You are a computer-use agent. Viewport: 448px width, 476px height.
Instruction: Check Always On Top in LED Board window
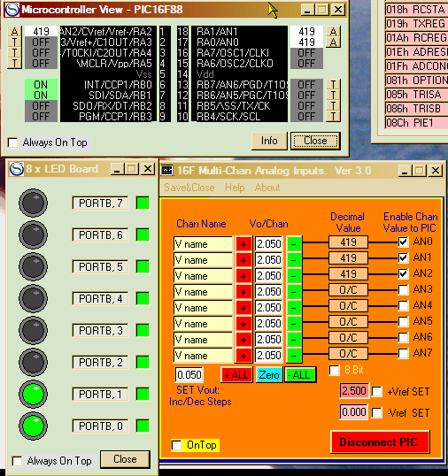[x=17, y=461]
